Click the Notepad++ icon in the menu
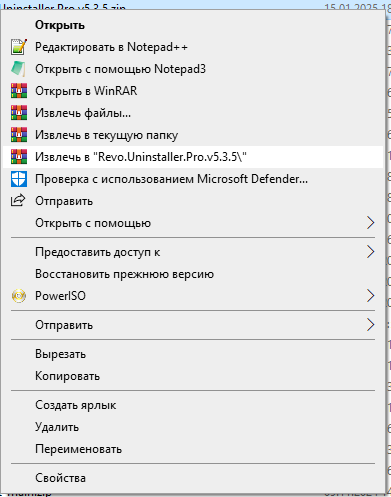 tap(19, 47)
